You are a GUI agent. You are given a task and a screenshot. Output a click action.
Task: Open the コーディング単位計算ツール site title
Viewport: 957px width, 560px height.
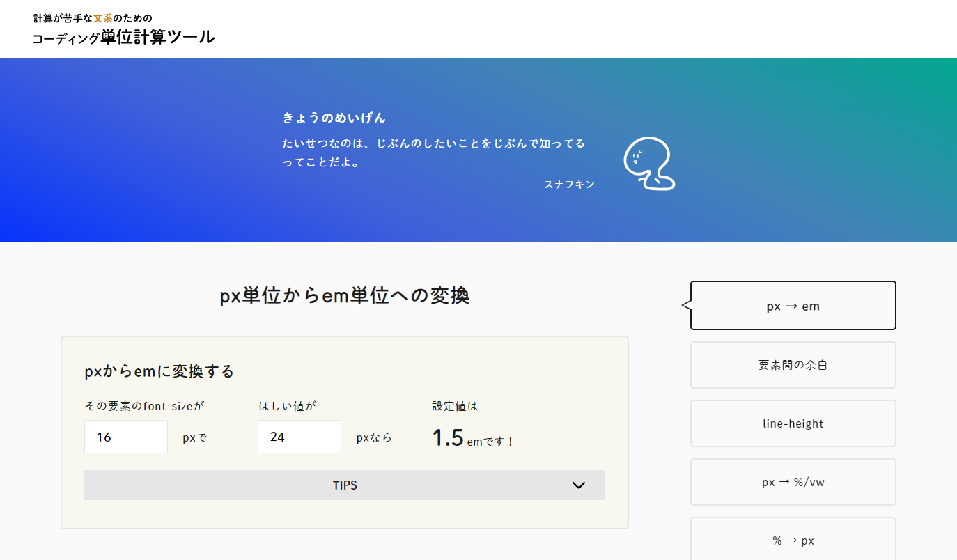123,38
